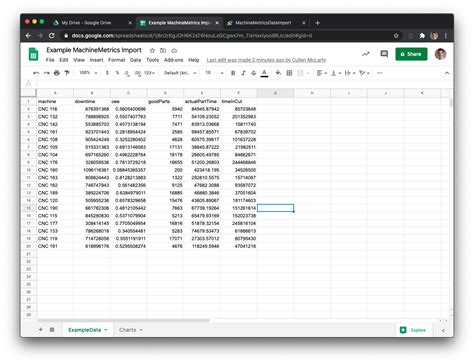Open the Chrome extensions puzzle icon
This screenshot has height=364, width=474.
pos(422,36)
